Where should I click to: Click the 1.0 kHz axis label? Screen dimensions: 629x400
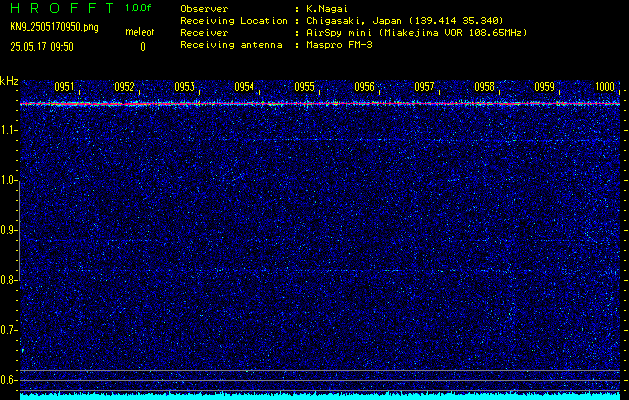8,181
